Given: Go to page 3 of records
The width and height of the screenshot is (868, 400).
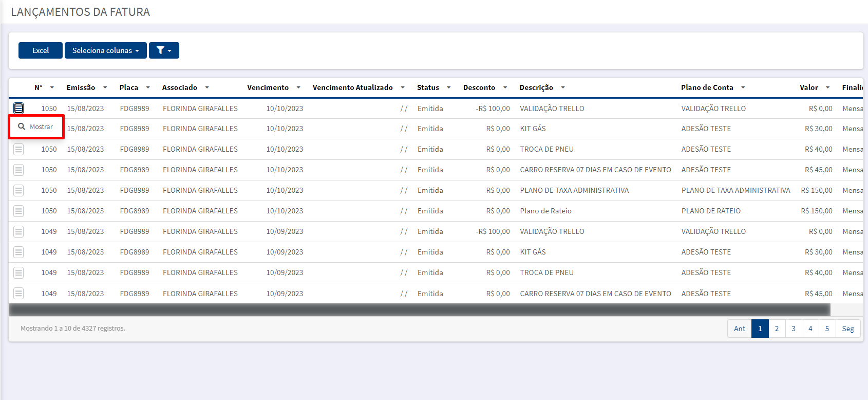Looking at the screenshot, I should pos(794,329).
